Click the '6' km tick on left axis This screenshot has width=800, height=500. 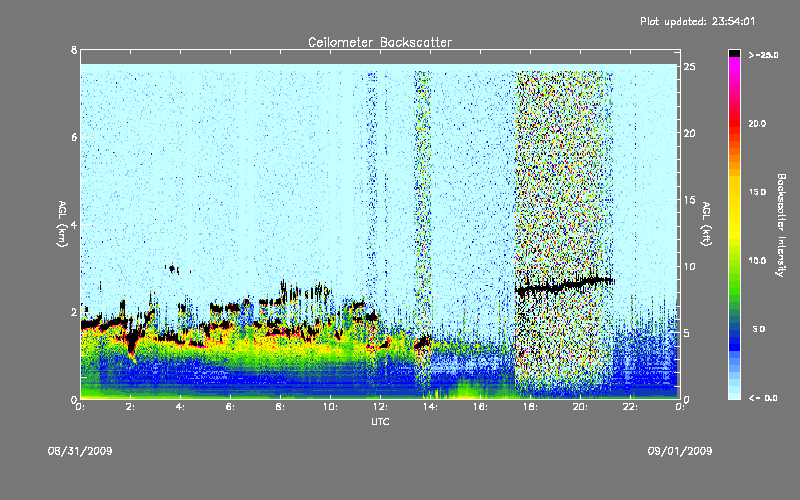(x=74, y=137)
